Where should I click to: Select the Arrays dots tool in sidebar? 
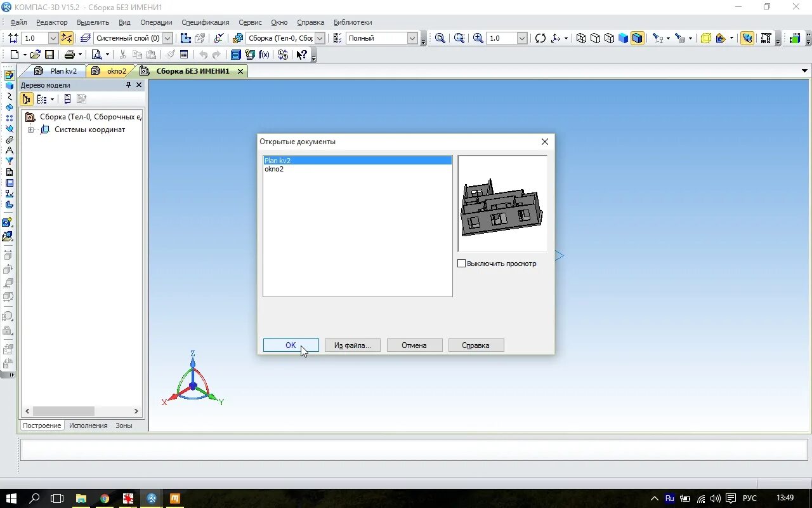9,118
